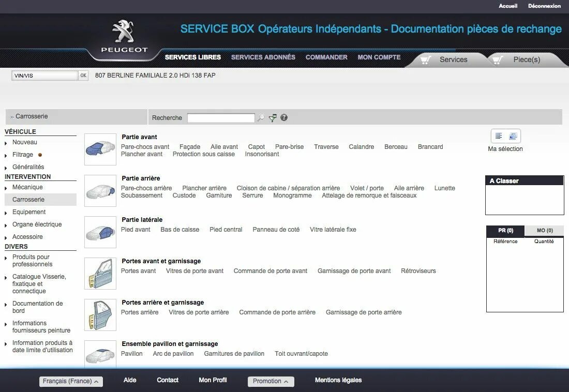Open Contact in the footer
This screenshot has height=392, width=569.
coord(168,380)
